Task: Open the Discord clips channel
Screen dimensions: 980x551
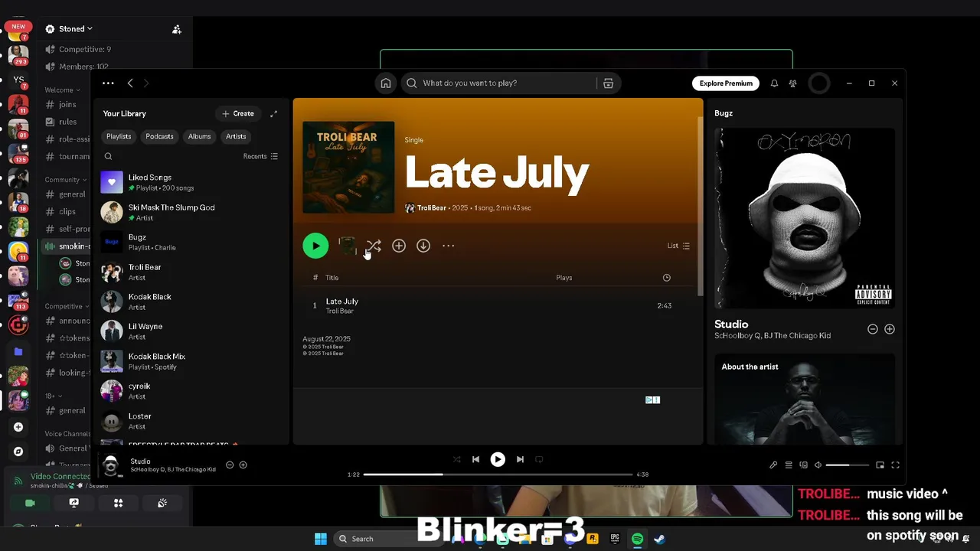Action: 66,212
